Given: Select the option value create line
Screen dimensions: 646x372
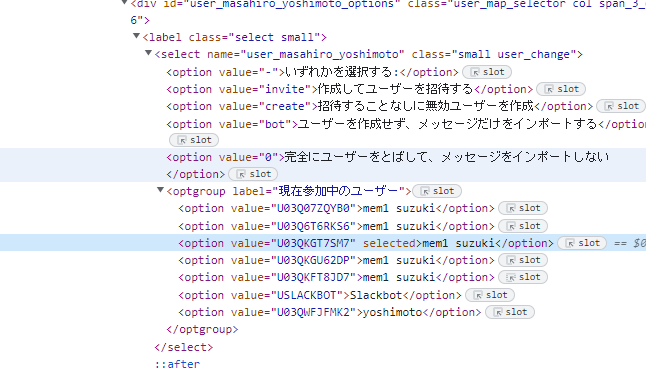Looking at the screenshot, I should coord(379,106).
